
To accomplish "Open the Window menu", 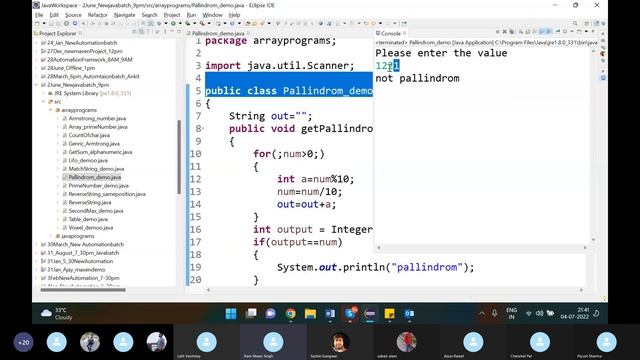I will pyautogui.click(x=213, y=15).
